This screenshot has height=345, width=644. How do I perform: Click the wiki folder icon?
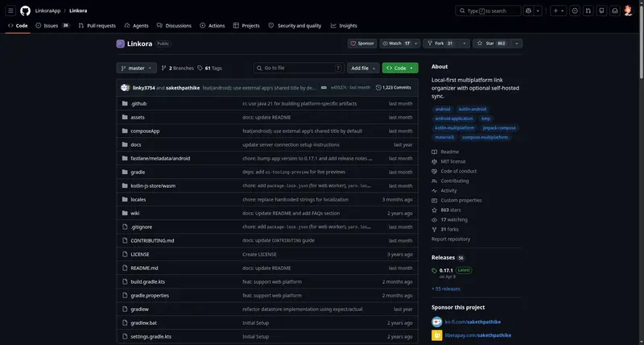click(125, 213)
